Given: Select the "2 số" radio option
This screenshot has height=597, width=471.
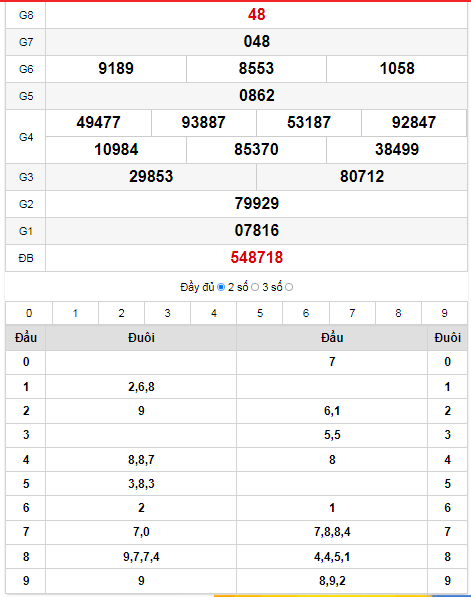Looking at the screenshot, I should pos(255,287).
